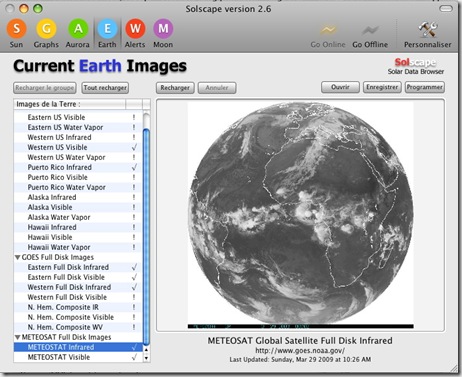The width and height of the screenshot is (462, 377).
Task: Select METEOSTAT Infrared row
Action: tap(78, 347)
